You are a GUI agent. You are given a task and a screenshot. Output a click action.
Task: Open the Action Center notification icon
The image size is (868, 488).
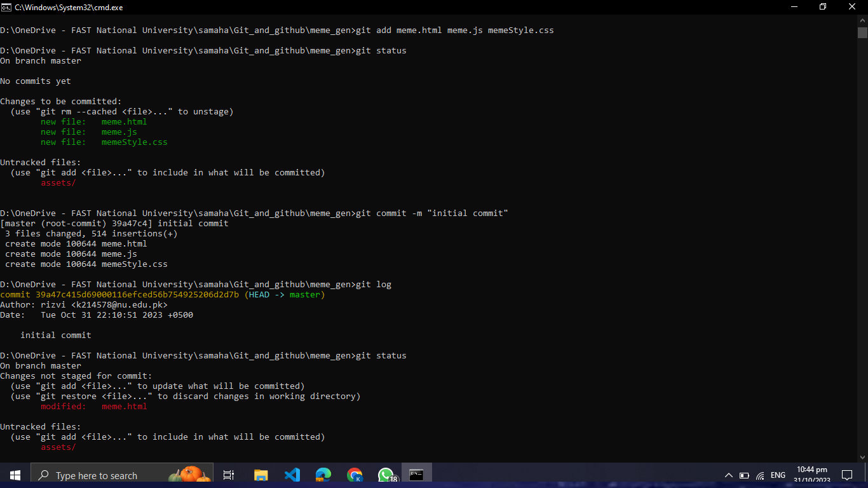[847, 475]
